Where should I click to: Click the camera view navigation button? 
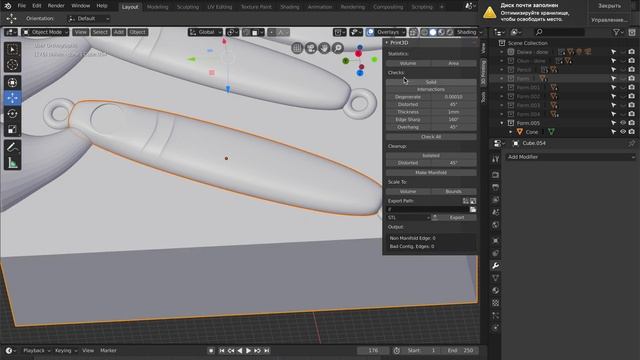tap(311, 48)
